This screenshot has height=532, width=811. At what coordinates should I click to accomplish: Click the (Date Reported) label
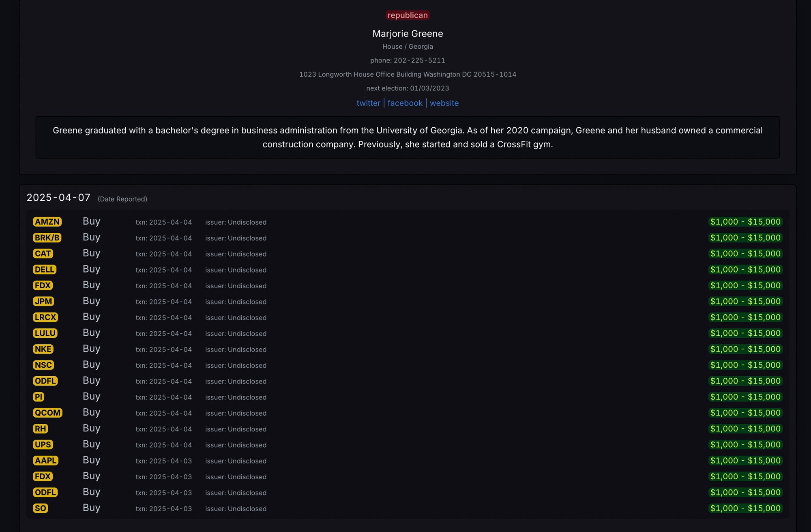coord(122,199)
